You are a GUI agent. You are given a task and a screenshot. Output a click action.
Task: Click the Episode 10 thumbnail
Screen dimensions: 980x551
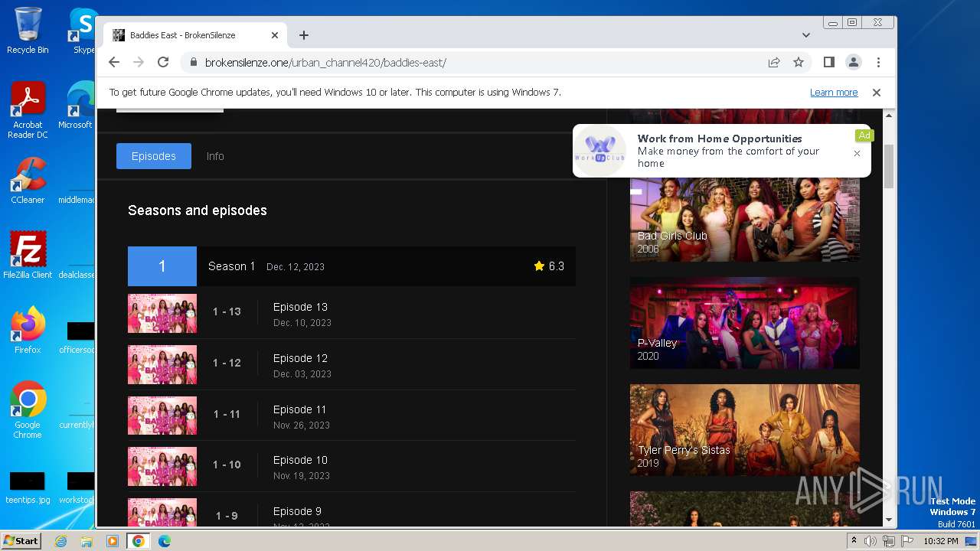[x=162, y=467]
